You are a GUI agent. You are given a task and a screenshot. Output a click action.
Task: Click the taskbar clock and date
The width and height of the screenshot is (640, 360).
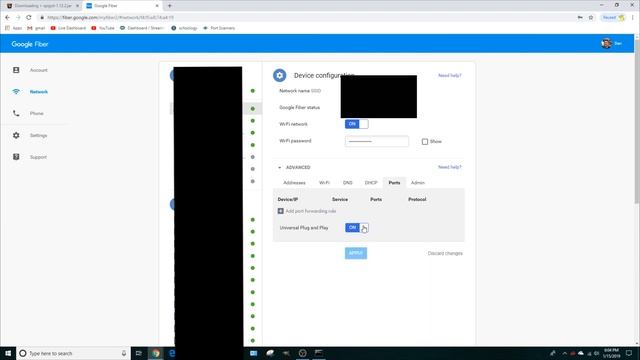(x=611, y=353)
